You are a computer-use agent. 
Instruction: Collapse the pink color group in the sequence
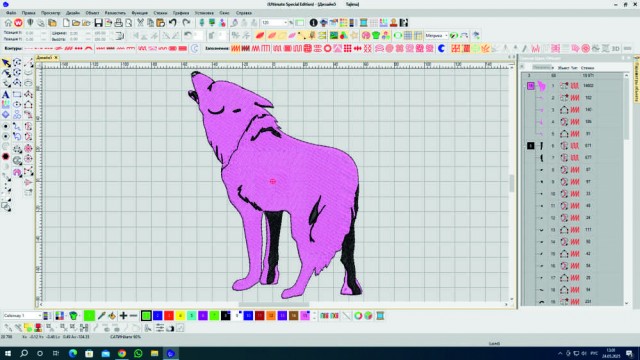click(x=524, y=86)
